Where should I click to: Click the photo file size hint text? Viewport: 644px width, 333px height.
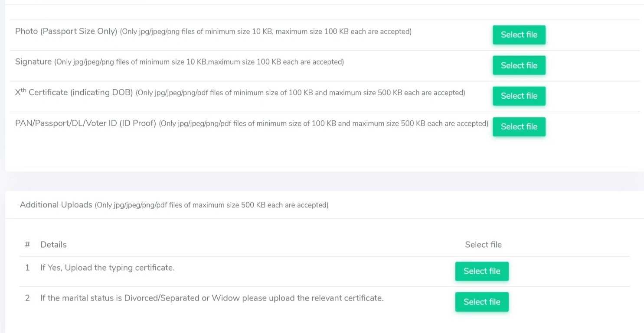point(265,32)
